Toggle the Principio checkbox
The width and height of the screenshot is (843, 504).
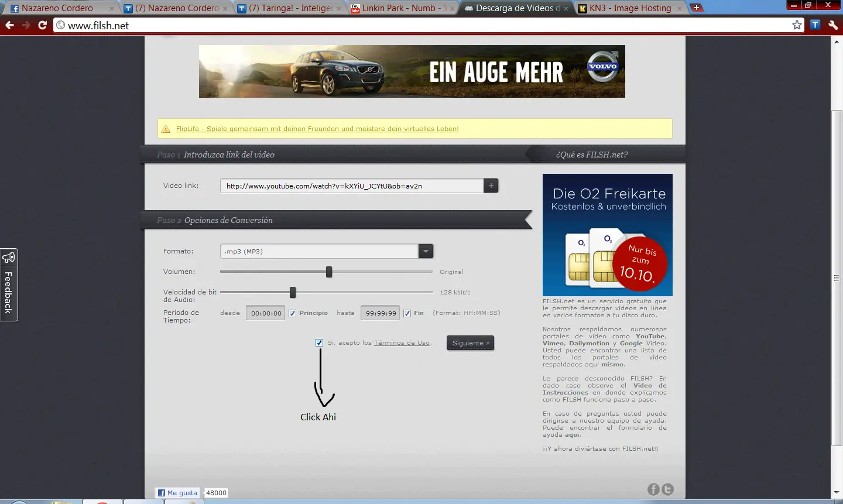pyautogui.click(x=292, y=313)
